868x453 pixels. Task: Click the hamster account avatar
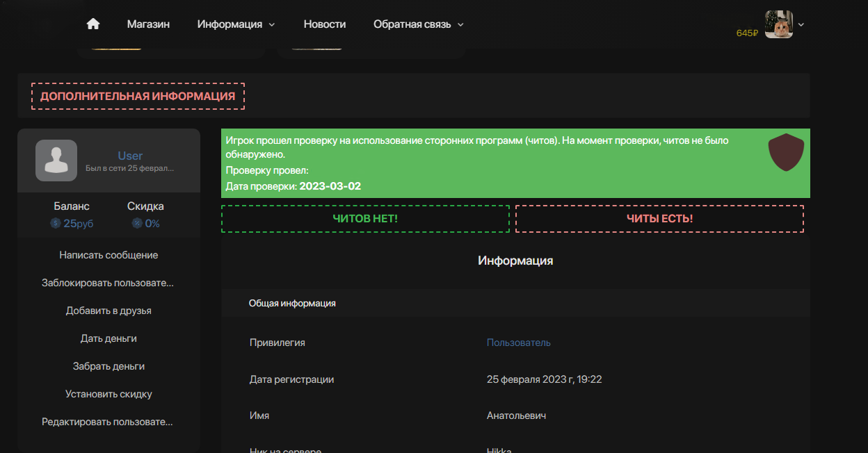point(779,24)
